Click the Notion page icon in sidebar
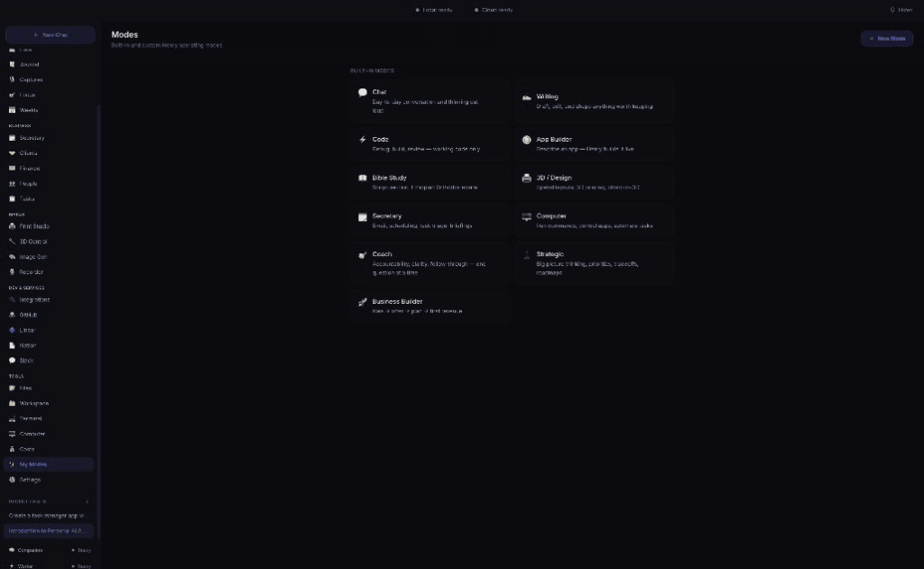The image size is (924, 569). click(12, 345)
